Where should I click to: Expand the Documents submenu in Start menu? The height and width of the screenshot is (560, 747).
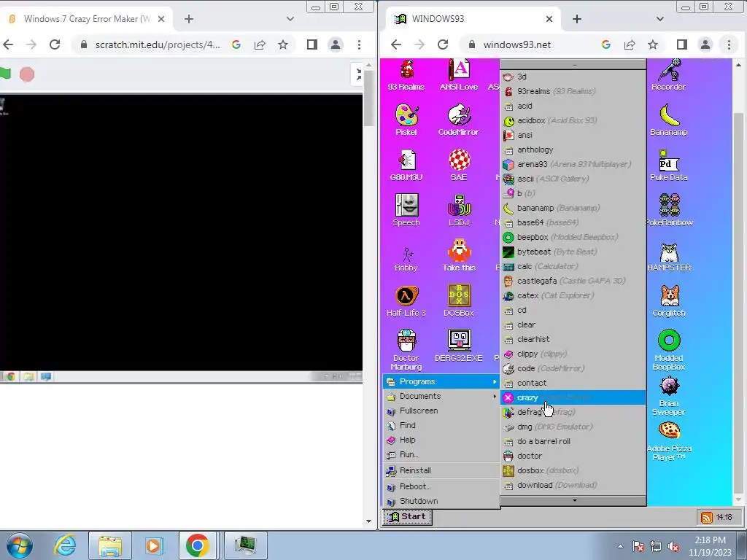(441, 396)
